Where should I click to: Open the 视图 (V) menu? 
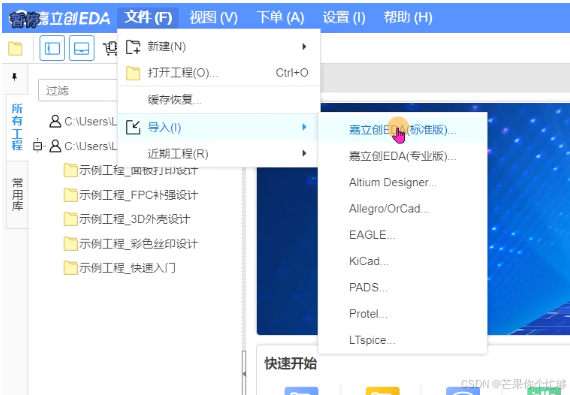[x=214, y=17]
